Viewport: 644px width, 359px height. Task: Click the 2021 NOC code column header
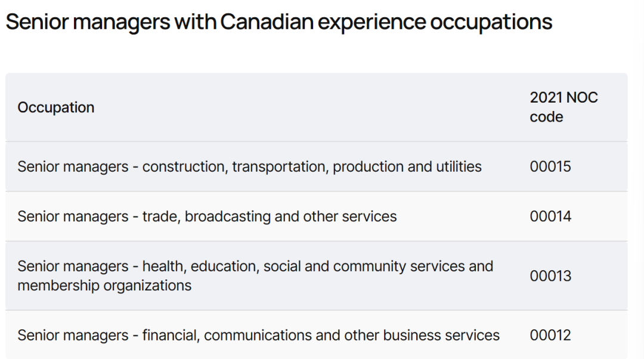[563, 107]
